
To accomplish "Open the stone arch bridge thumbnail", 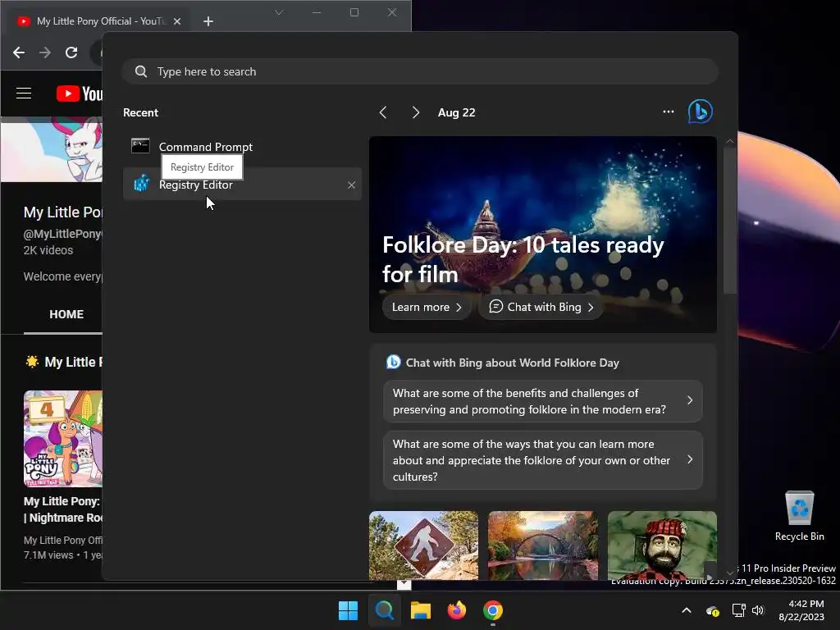I will click(x=543, y=546).
